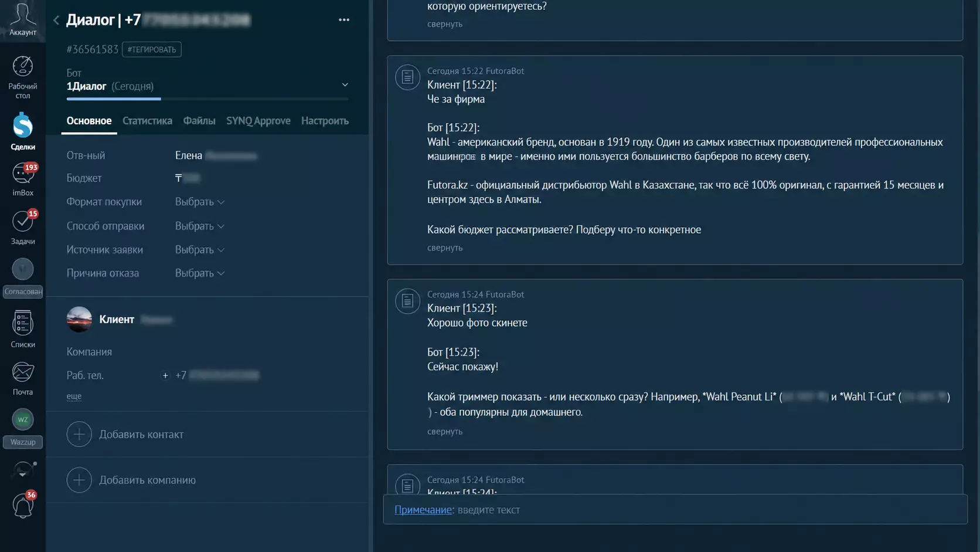Viewport: 980px width, 552px height.
Task: Open the Account sidebar icon
Action: coord(22,19)
